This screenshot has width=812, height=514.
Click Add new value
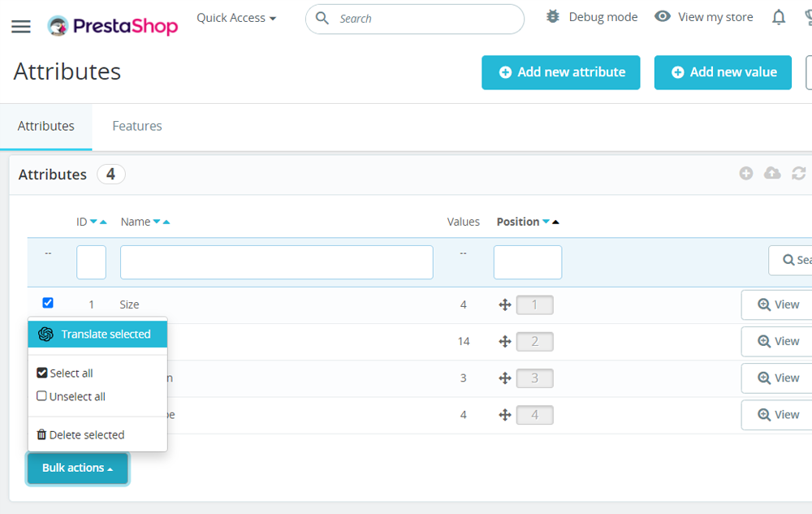coord(723,72)
